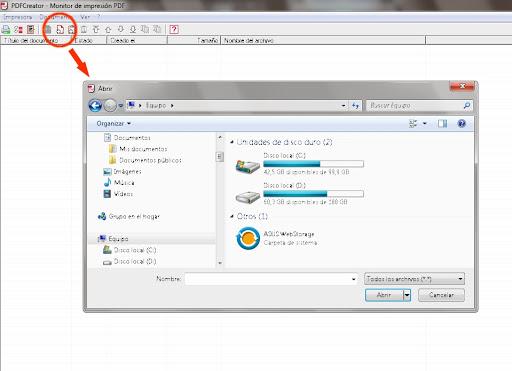Click the refresh icon beside the address bar
The height and width of the screenshot is (371, 512).
pos(355,106)
